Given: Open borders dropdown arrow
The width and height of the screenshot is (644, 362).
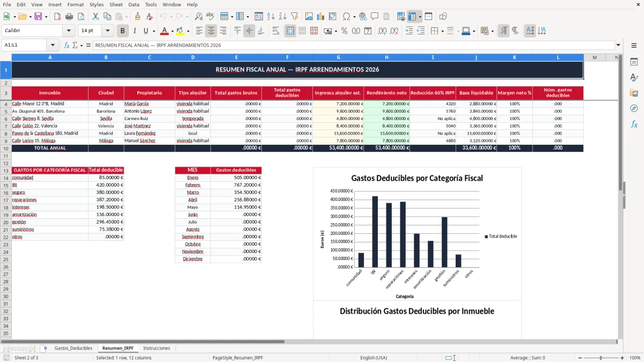Looking at the screenshot, I should [x=442, y=31].
